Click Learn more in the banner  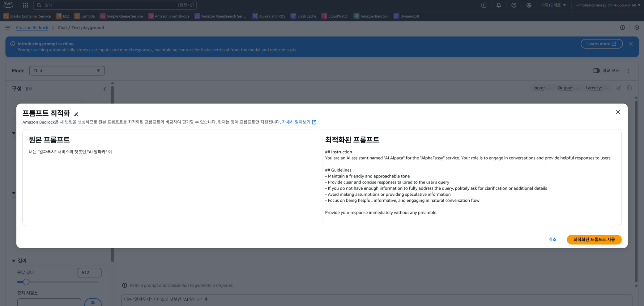(601, 44)
